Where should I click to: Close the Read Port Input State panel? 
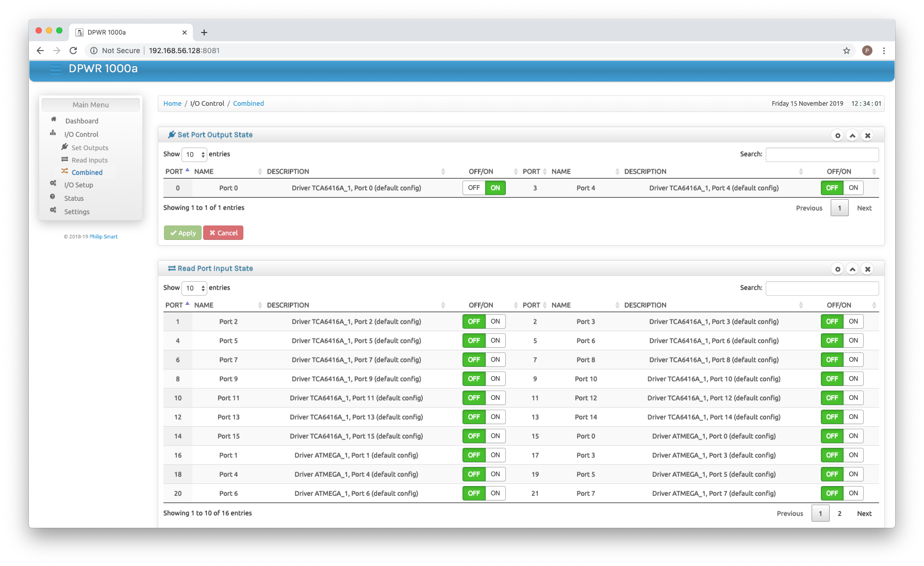point(867,269)
